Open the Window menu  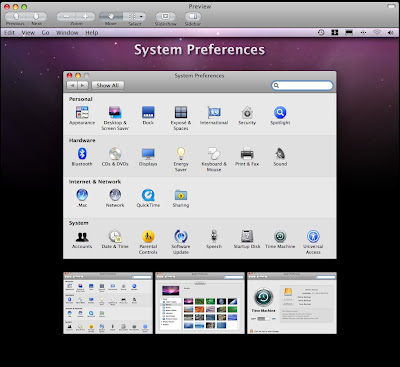(x=67, y=33)
